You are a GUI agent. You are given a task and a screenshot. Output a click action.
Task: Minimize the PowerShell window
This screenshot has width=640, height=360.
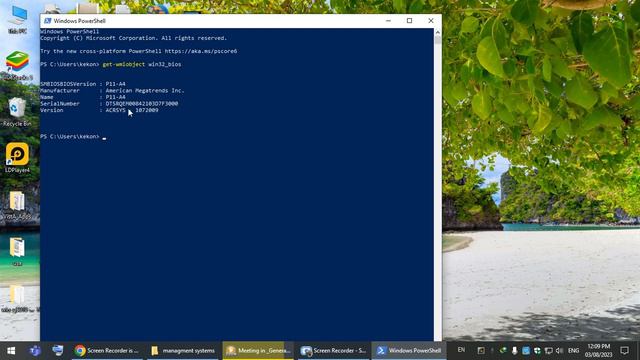point(388,21)
